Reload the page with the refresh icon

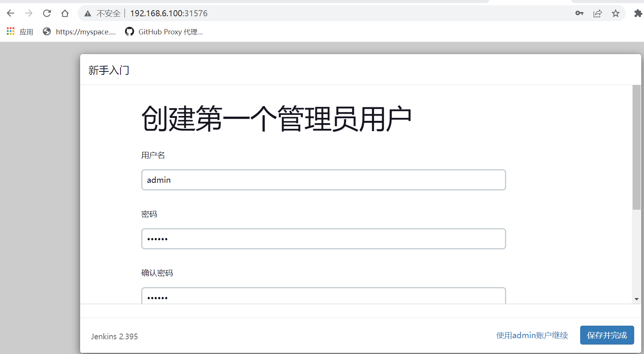47,13
